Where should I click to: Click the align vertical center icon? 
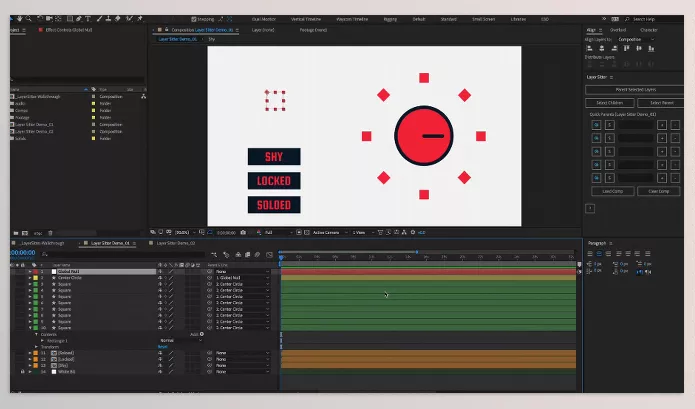pyautogui.click(x=639, y=48)
